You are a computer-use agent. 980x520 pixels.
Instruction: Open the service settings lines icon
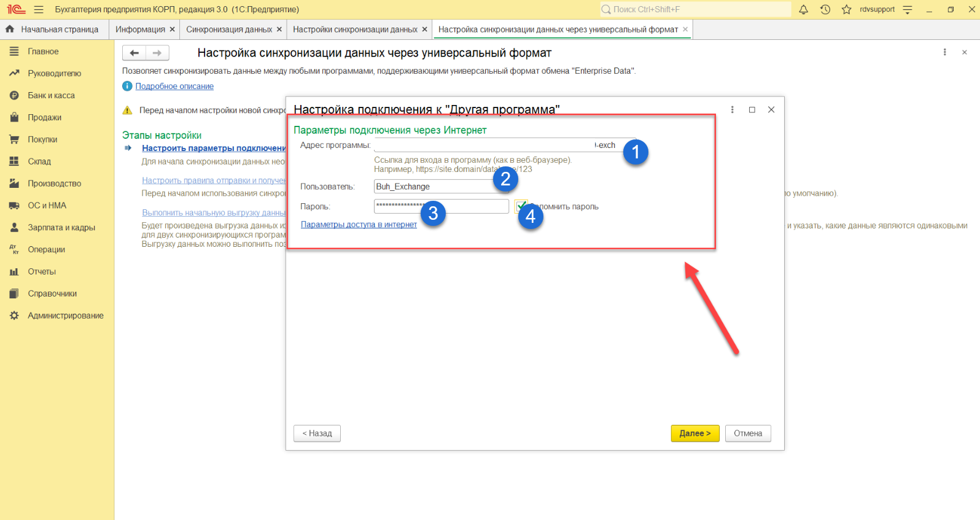pos(908,9)
